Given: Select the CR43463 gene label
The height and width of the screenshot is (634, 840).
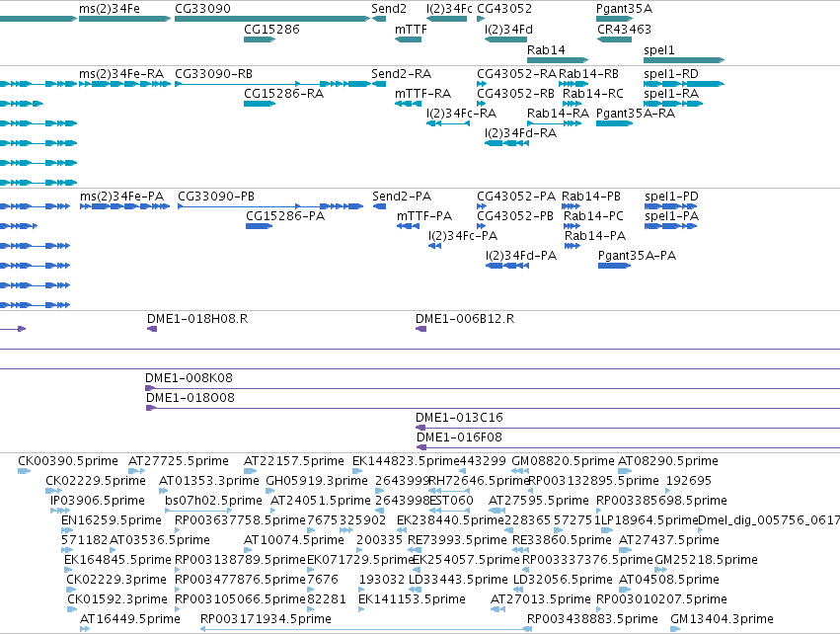Looking at the screenshot, I should click(624, 30).
